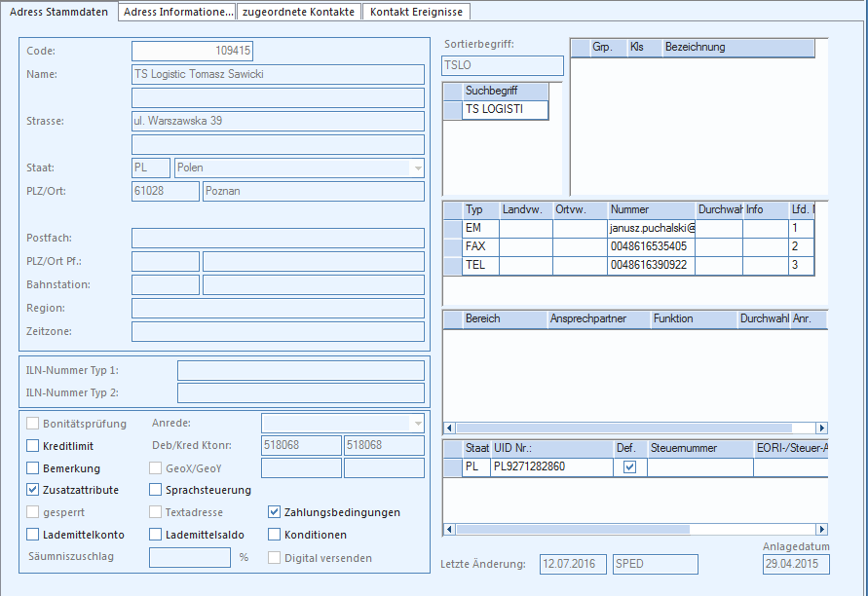This screenshot has width=868, height=596.
Task: Select the TEL number 0048616390922
Action: coord(651,265)
